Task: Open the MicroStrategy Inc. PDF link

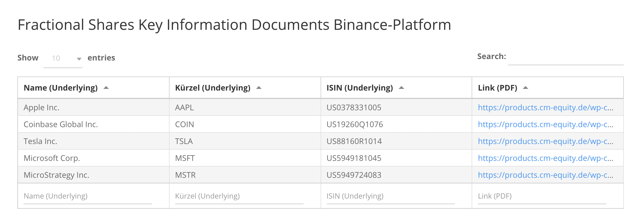Action: pyautogui.click(x=545, y=175)
